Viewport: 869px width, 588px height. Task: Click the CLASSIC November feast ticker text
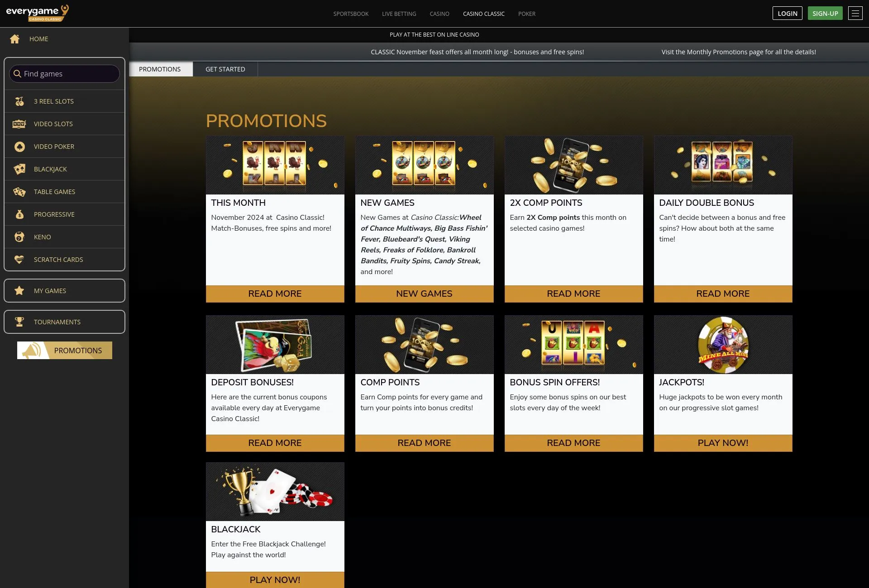click(477, 52)
